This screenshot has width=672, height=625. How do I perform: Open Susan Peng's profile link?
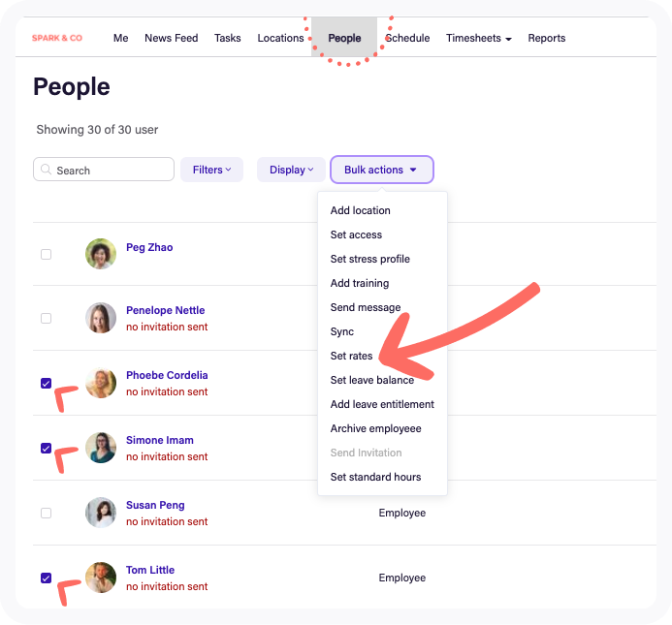[x=155, y=505]
